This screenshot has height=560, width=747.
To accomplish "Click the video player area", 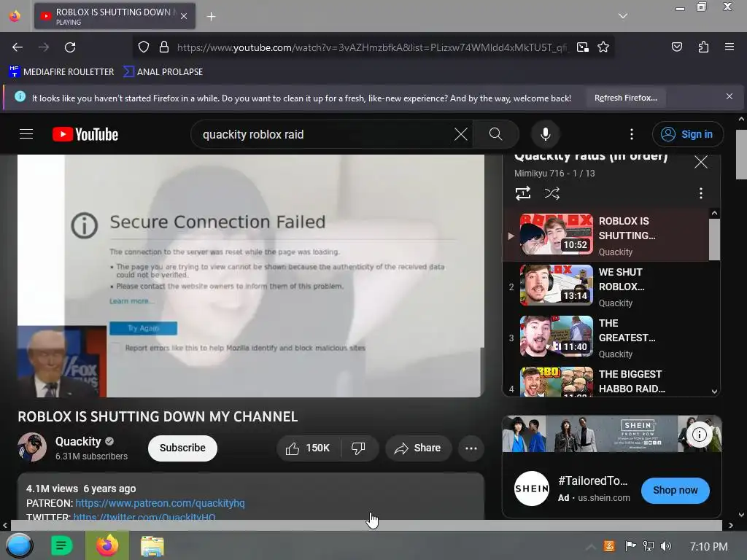I will tap(251, 276).
